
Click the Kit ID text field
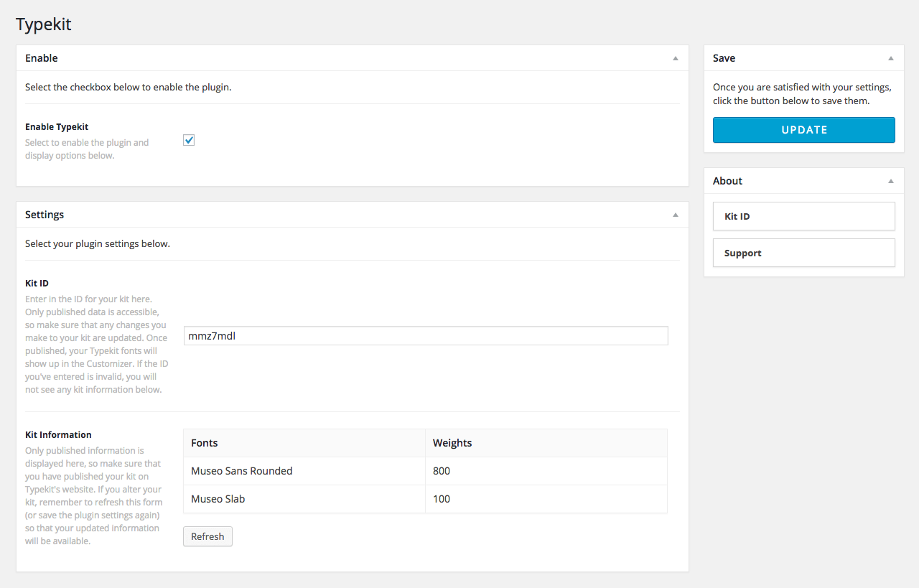click(425, 336)
